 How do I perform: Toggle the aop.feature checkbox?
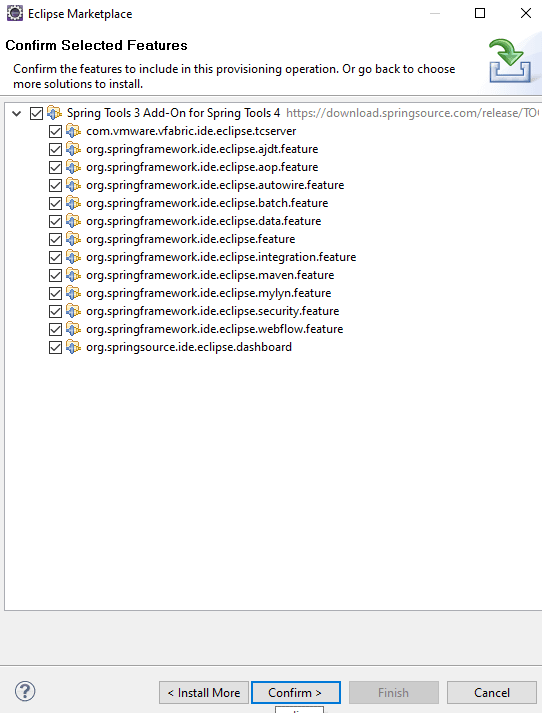coord(55,167)
